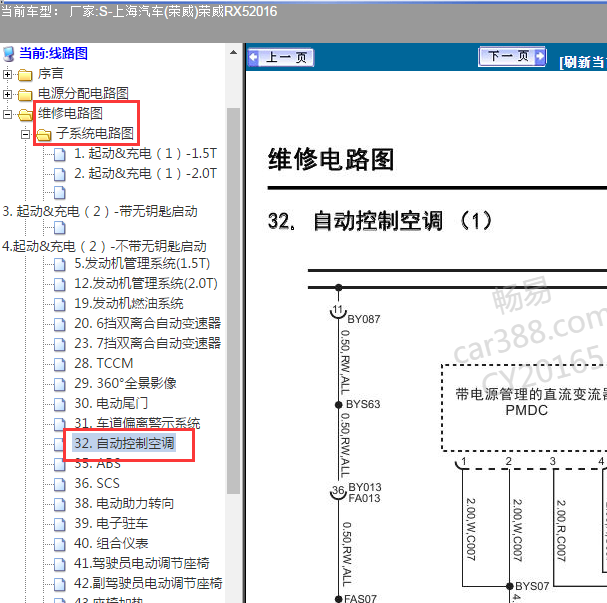Click page icon for 40. 组合仪表
Screen dimensions: 607x603
point(60,544)
